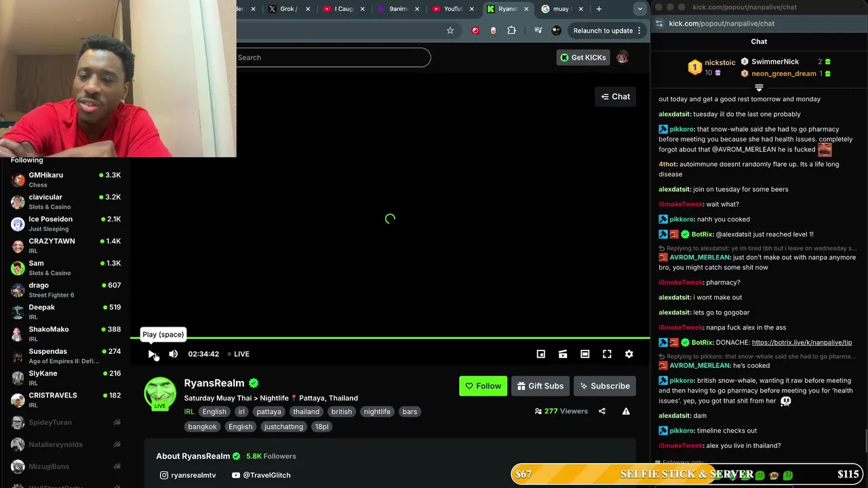Click nickstoic in the chat leaderboard
868x488 pixels.
(x=720, y=62)
